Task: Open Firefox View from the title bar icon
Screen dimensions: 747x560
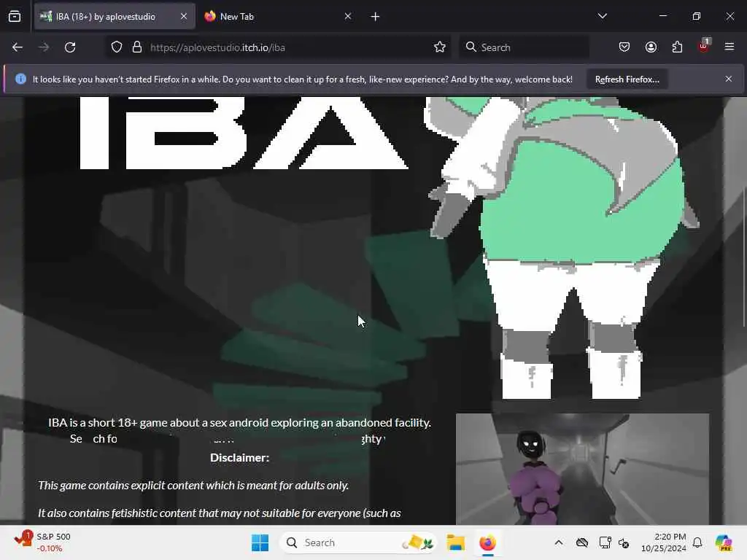Action: [x=15, y=16]
